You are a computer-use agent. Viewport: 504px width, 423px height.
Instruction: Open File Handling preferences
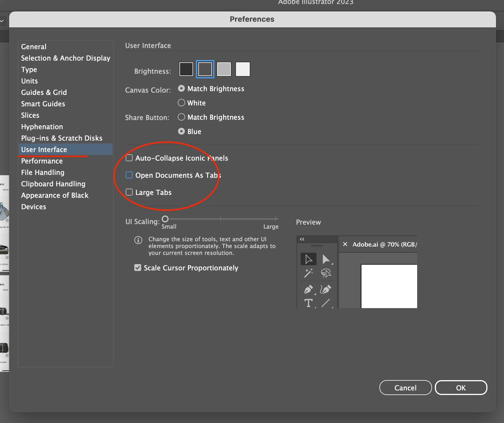tap(65, 172)
